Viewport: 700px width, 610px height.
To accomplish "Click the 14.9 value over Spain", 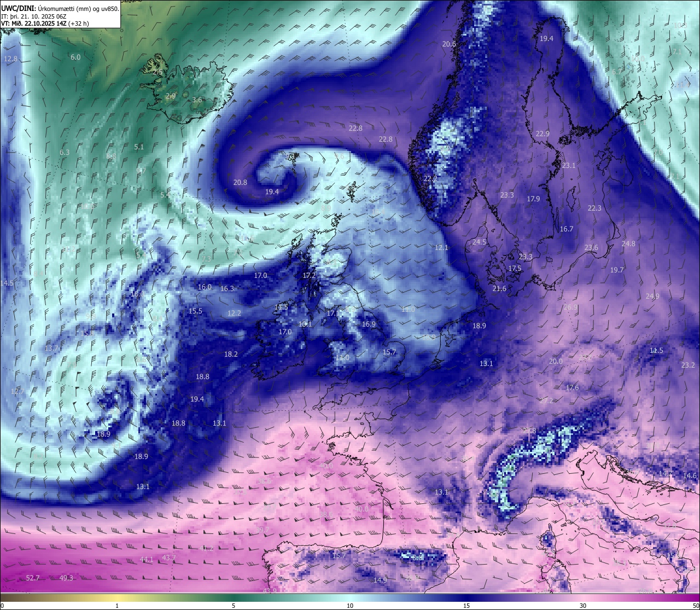I will [x=380, y=580].
